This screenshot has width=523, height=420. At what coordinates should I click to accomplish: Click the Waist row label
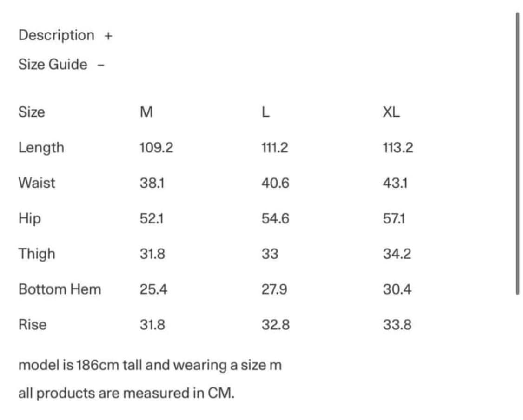click(37, 183)
